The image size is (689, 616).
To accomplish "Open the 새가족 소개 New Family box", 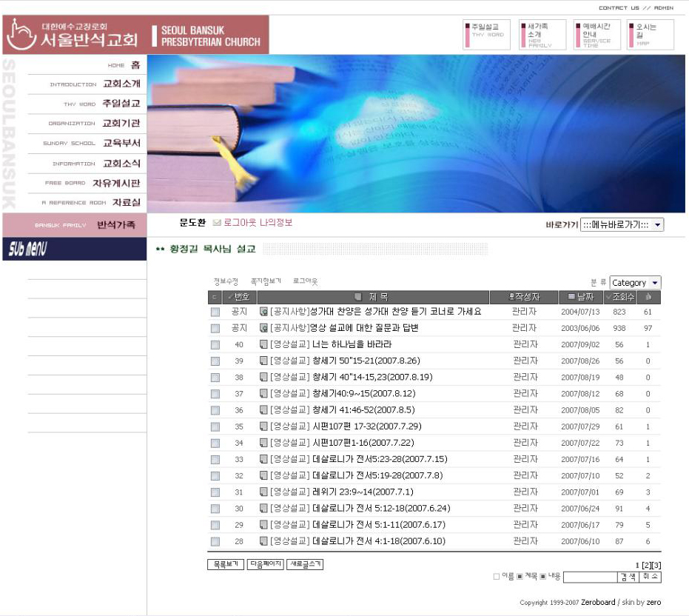I will click(x=540, y=35).
